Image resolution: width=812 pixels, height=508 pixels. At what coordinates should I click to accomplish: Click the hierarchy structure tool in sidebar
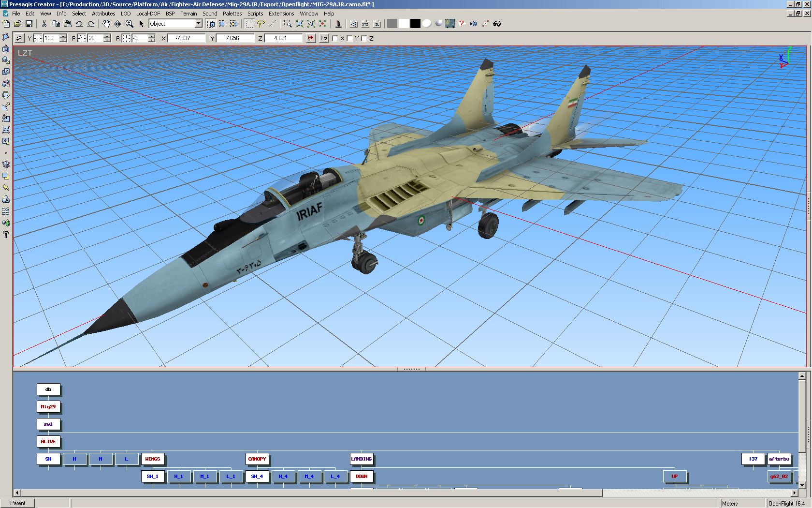(6, 211)
